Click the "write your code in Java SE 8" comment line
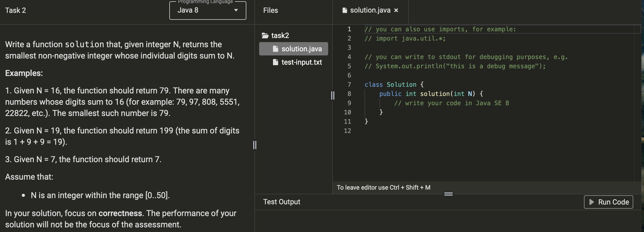644x232 pixels. coord(452,103)
